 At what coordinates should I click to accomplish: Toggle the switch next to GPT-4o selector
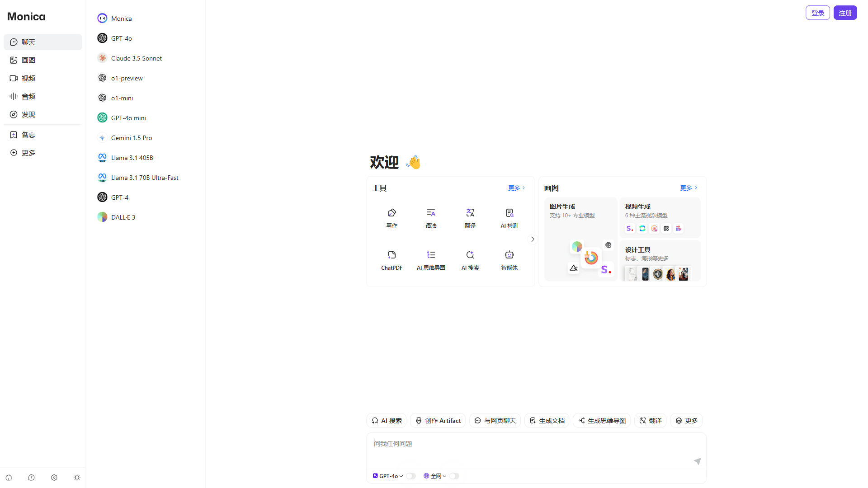point(410,476)
